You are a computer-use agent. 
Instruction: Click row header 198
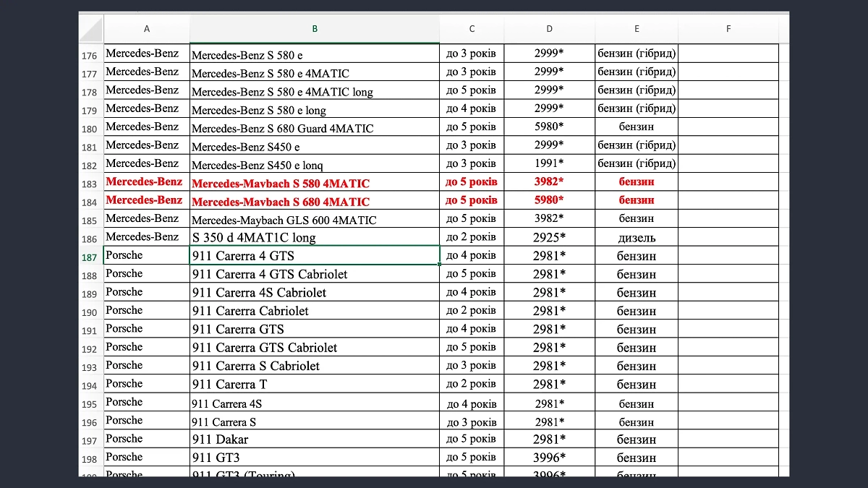point(90,459)
